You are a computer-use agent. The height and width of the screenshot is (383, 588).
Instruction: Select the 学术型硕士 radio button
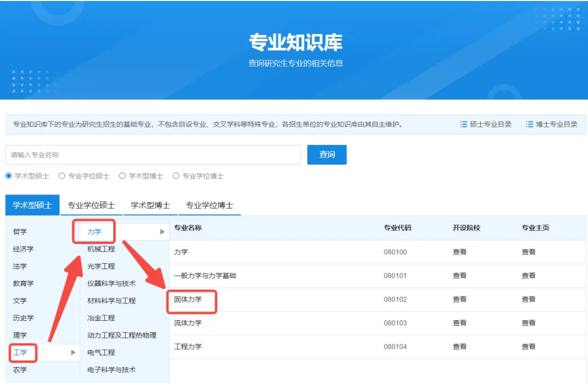9,176
